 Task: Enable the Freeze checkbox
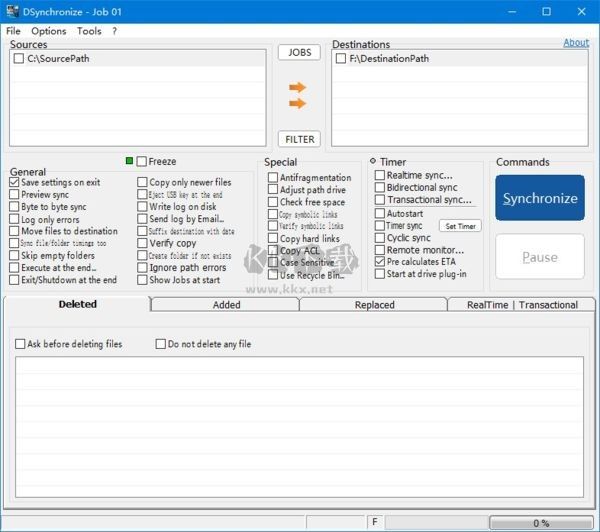coord(142,162)
